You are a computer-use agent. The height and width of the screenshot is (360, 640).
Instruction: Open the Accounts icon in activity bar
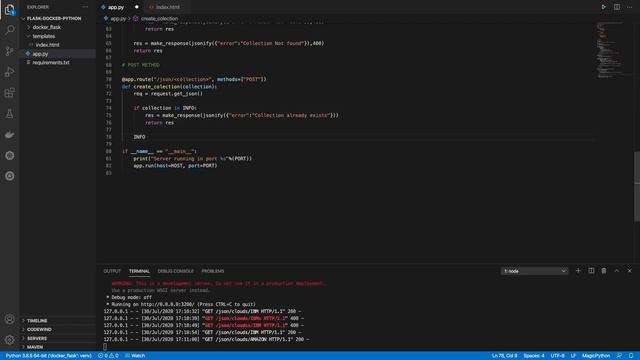(x=10, y=319)
